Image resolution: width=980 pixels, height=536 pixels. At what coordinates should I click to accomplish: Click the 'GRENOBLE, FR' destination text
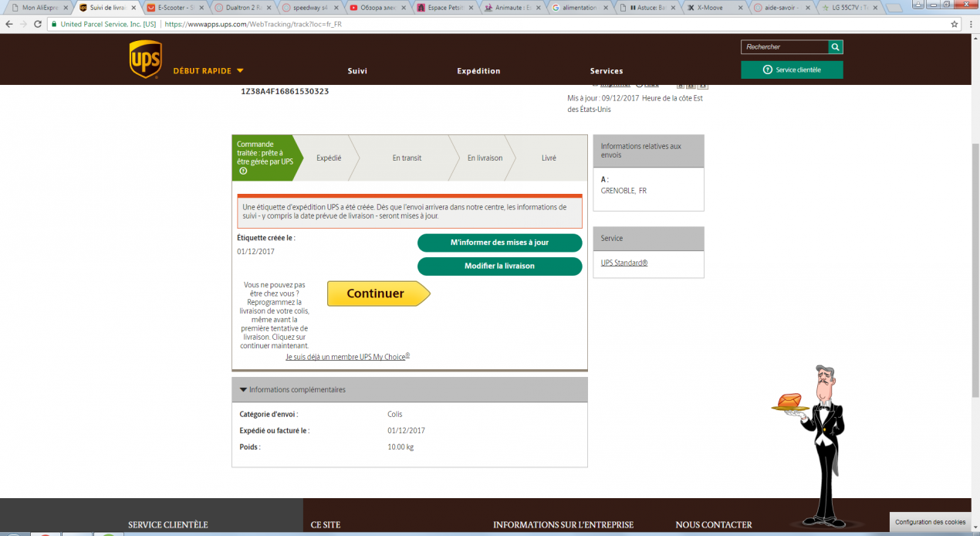point(623,191)
